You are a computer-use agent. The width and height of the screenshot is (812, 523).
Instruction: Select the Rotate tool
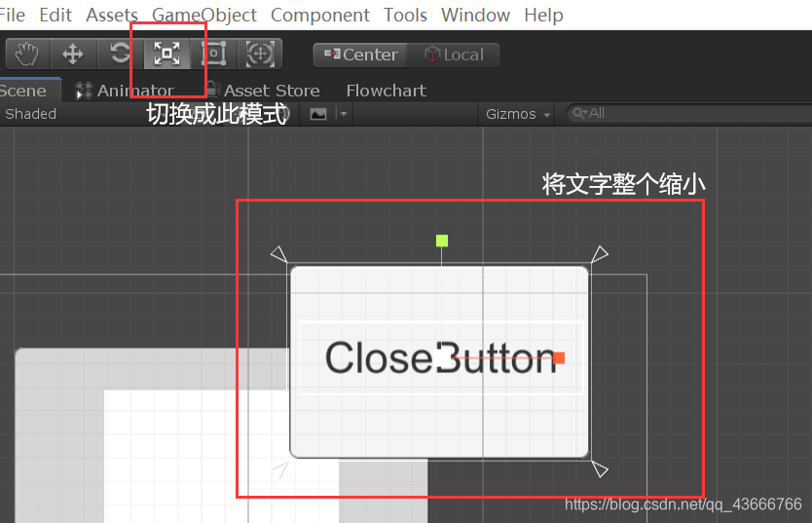120,54
